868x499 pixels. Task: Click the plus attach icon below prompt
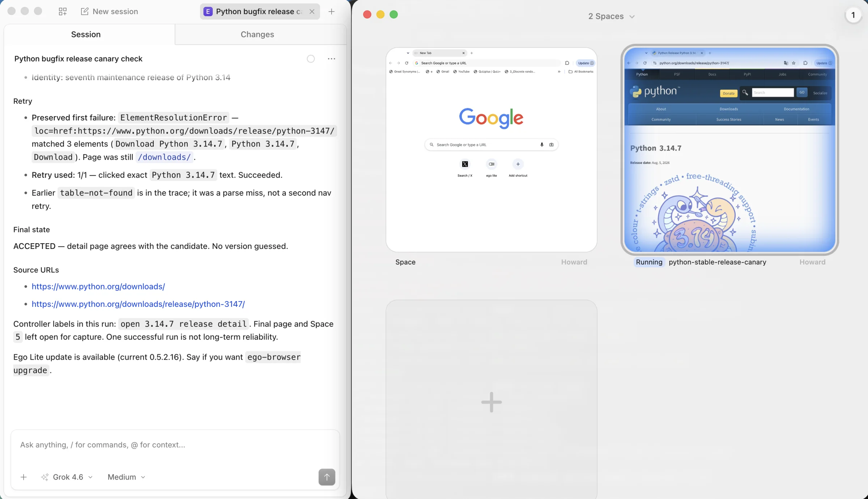pyautogui.click(x=24, y=477)
